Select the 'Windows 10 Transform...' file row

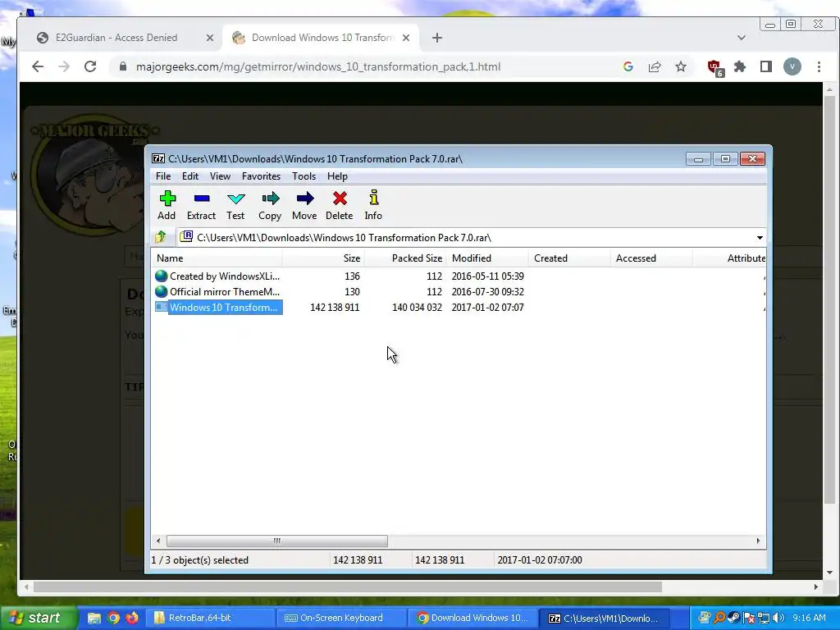click(x=217, y=308)
